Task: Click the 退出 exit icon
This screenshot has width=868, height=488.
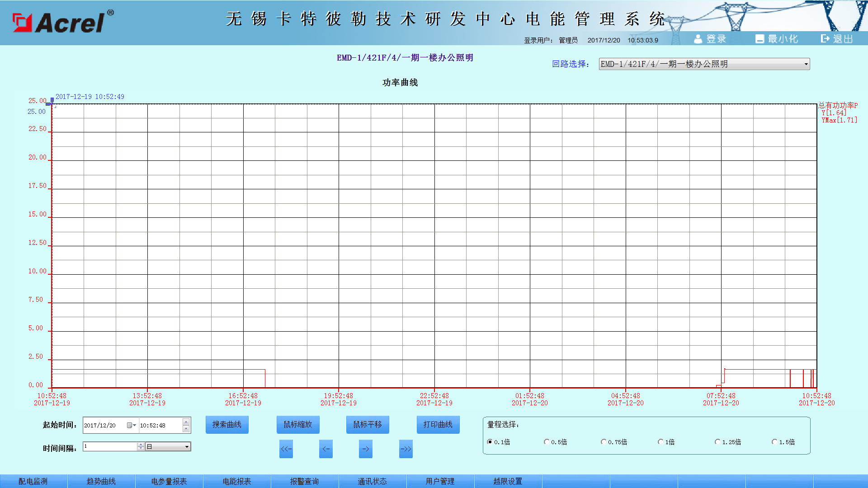Action: [825, 39]
